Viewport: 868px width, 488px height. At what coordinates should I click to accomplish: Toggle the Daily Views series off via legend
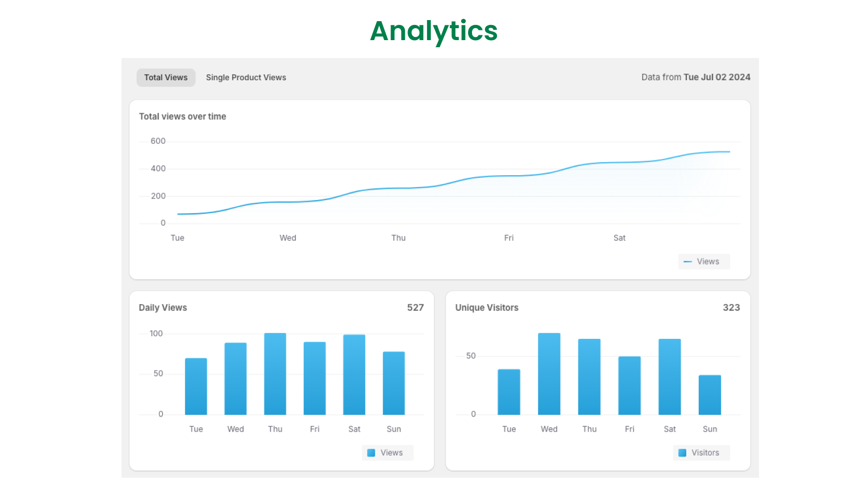click(387, 453)
